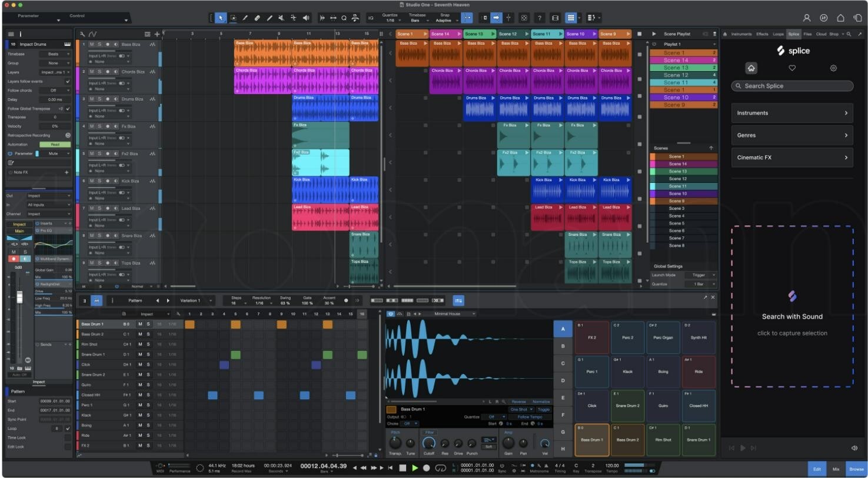Image resolution: width=868 pixels, height=478 pixels.
Task: Click the Cutoff filter knob
Action: pos(429,443)
